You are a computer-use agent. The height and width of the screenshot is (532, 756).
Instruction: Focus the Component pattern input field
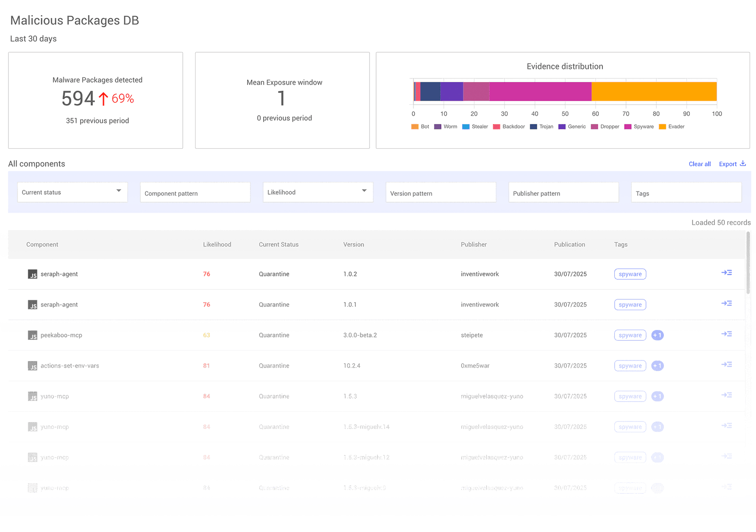(195, 193)
